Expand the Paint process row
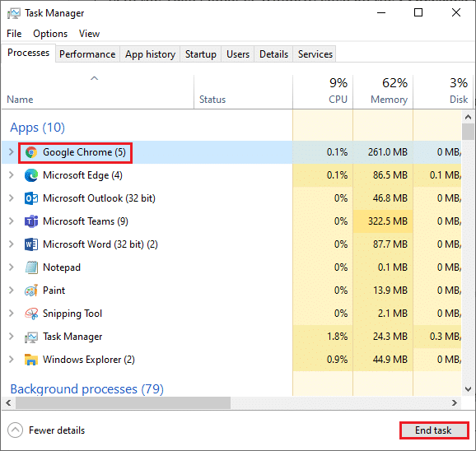The image size is (476, 451). (x=12, y=291)
